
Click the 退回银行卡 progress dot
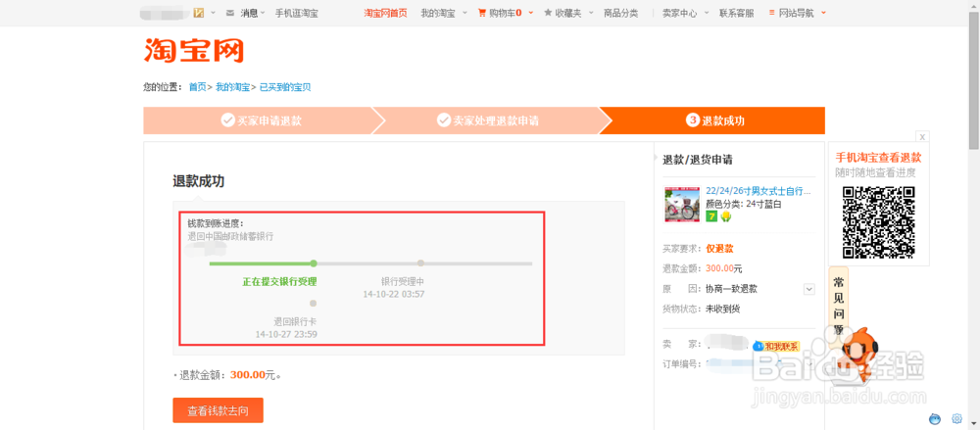(314, 303)
